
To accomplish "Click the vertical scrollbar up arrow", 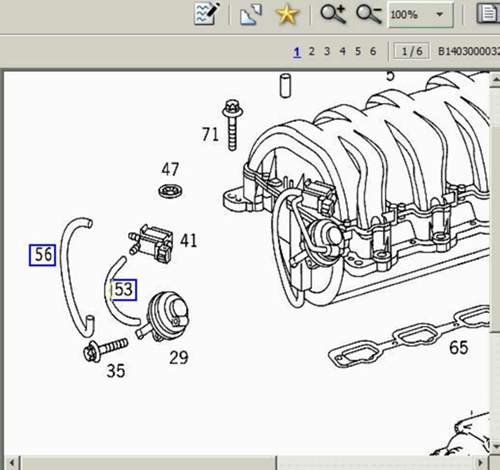I will 495,79.
